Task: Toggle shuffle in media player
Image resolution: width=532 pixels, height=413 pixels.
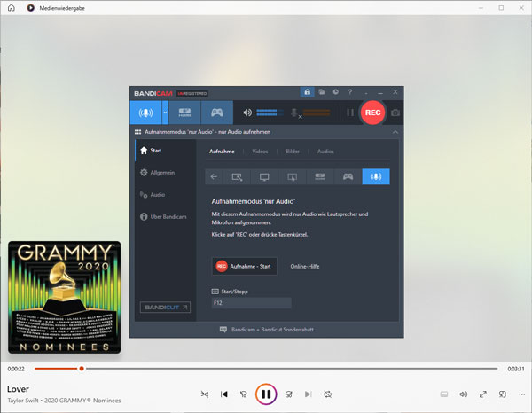Action: click(x=205, y=394)
